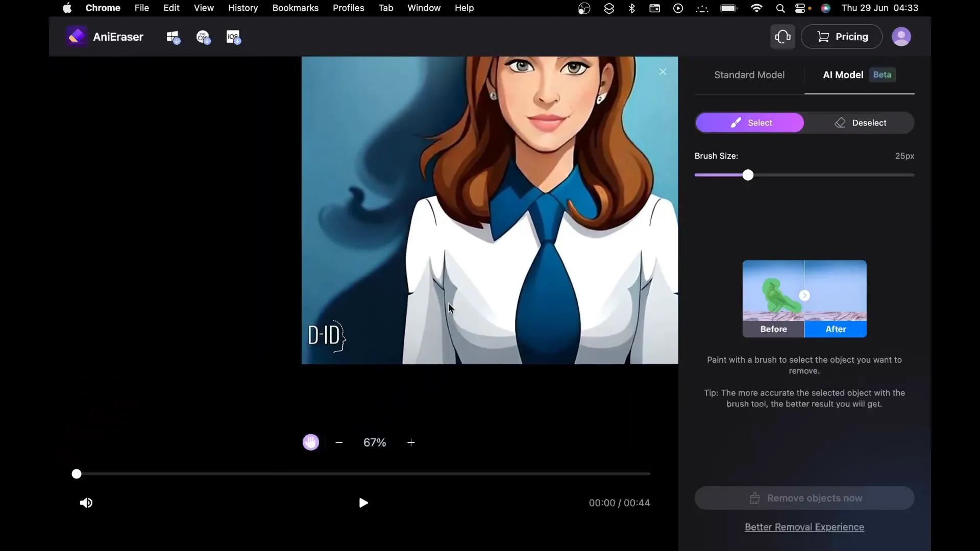Open the Help menu

click(x=464, y=8)
